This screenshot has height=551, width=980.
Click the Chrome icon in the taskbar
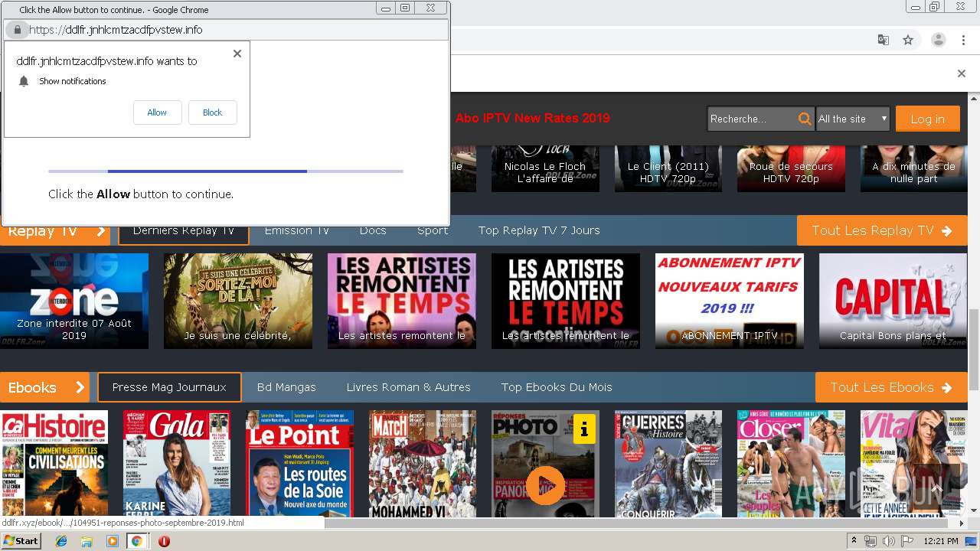[x=137, y=541]
